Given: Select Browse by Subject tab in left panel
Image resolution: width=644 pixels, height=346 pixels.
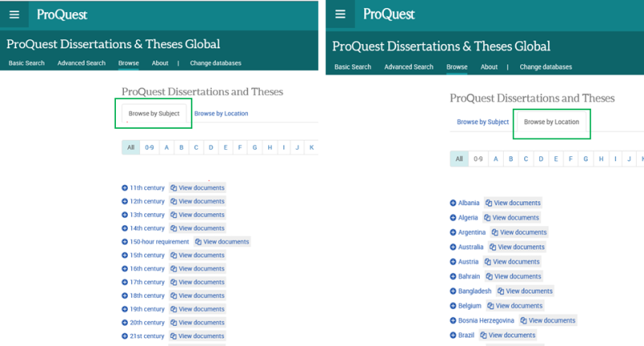Looking at the screenshot, I should [x=154, y=113].
